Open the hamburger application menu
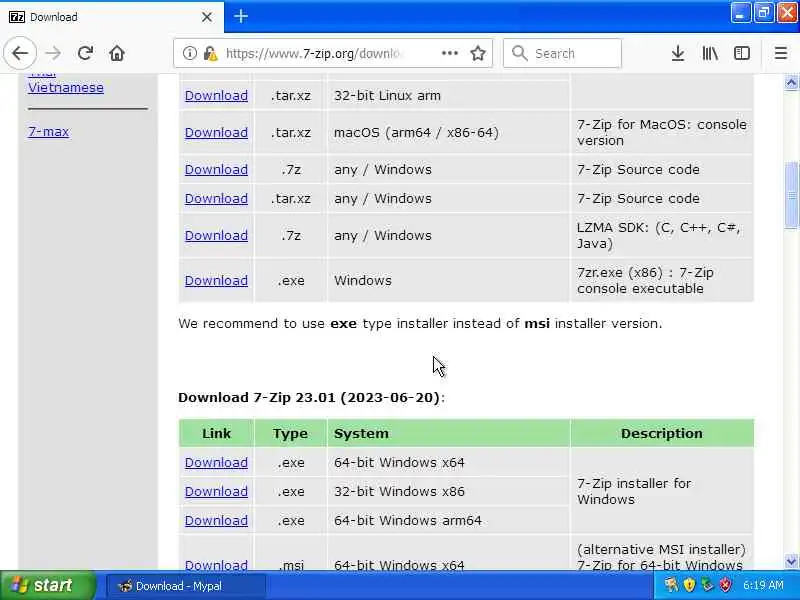 [x=781, y=53]
